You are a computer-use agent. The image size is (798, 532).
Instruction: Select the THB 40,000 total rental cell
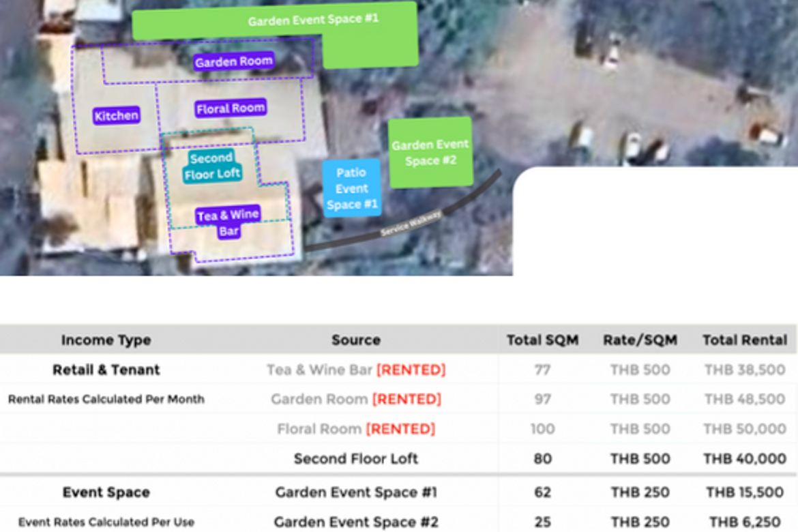(745, 458)
